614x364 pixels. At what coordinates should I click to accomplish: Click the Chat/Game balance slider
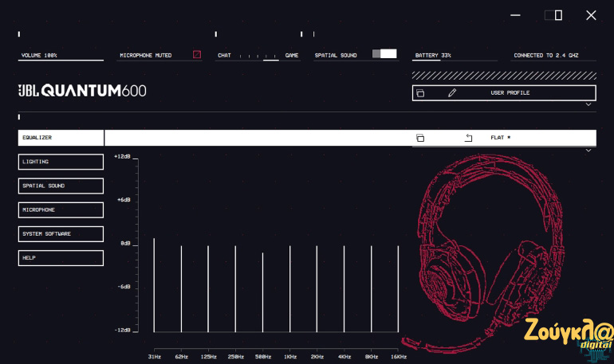[259, 56]
